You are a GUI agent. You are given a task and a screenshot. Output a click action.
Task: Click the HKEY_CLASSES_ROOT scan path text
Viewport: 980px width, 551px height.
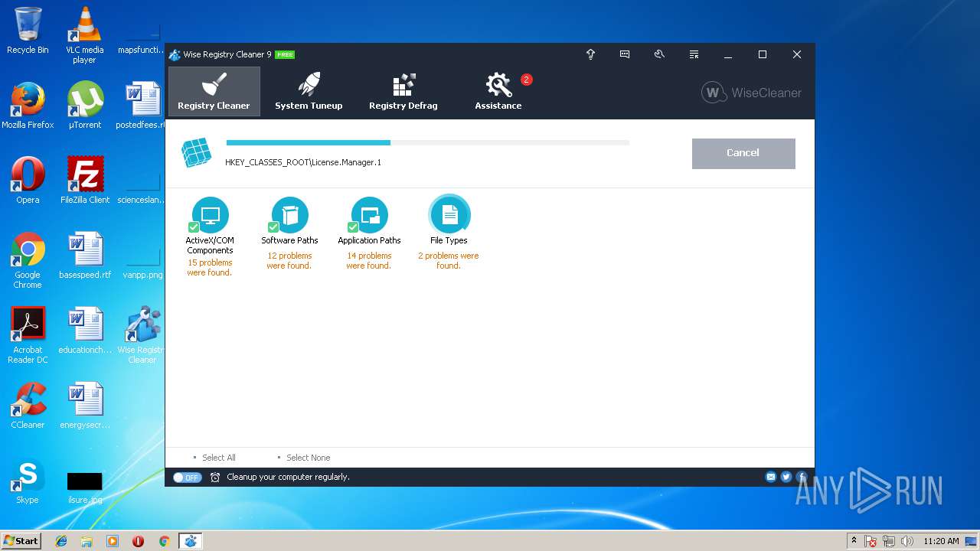(303, 162)
